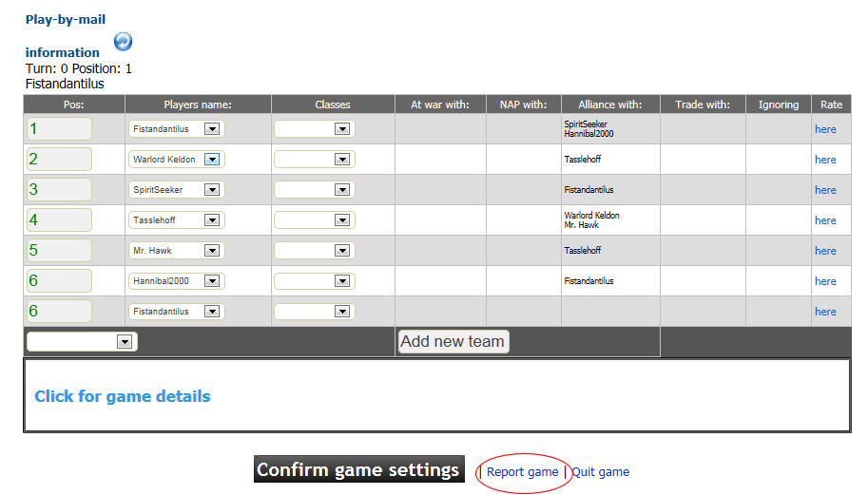
Task: Click the Confirm game settings button
Action: point(358,470)
